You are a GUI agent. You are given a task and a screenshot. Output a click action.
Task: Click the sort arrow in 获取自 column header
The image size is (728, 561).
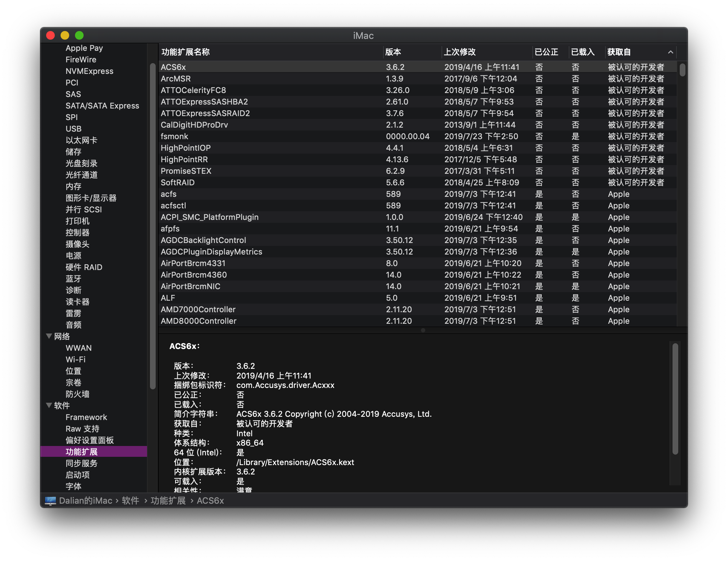[x=670, y=52]
